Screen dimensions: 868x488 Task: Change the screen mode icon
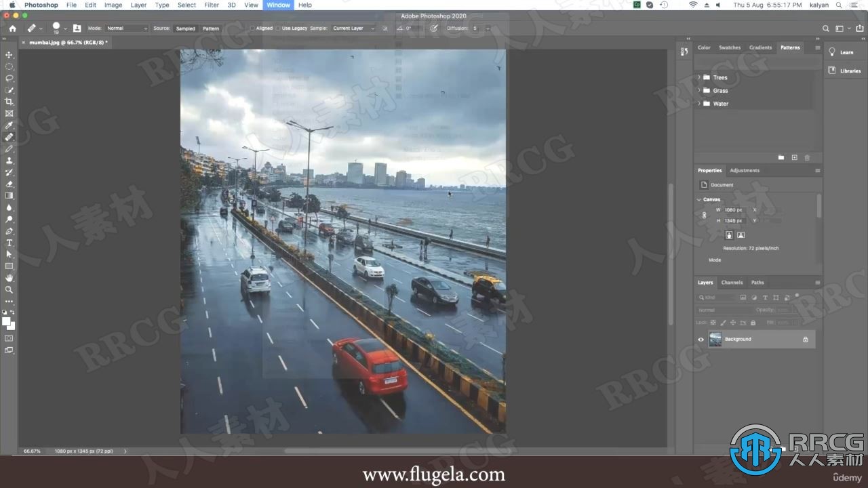(9, 350)
